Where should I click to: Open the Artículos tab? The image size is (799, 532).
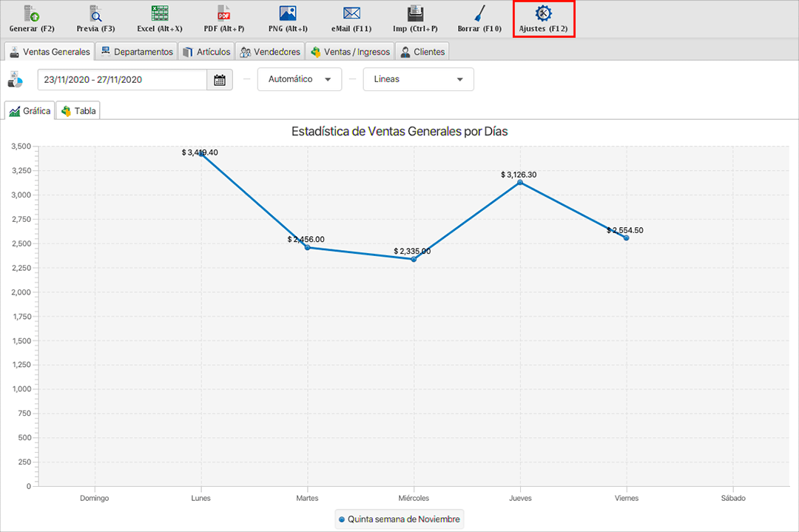(206, 52)
